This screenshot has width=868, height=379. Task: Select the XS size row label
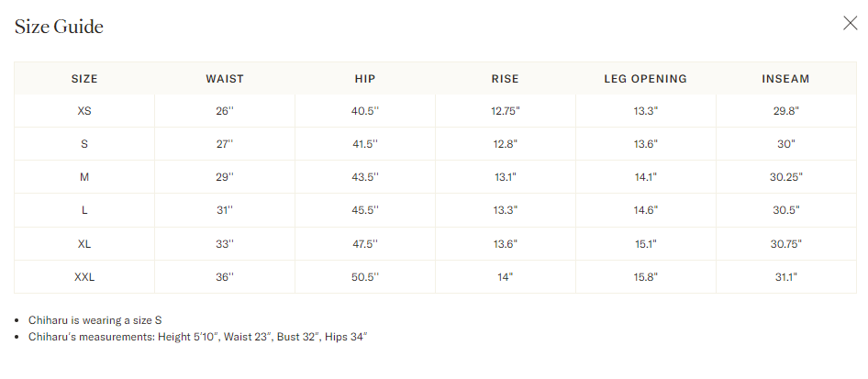tap(84, 111)
